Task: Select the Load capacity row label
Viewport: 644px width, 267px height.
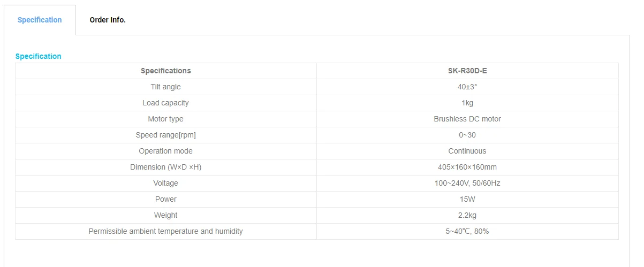Action: (x=165, y=103)
